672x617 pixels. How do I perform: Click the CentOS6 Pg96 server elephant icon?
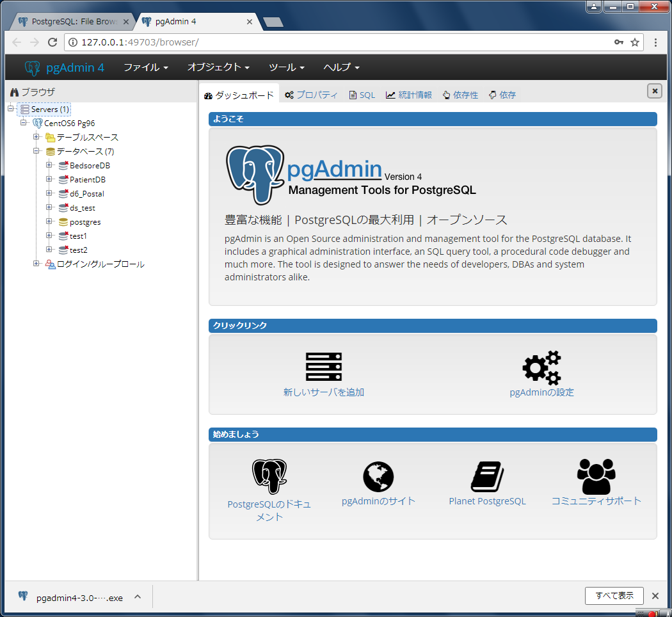tap(38, 124)
